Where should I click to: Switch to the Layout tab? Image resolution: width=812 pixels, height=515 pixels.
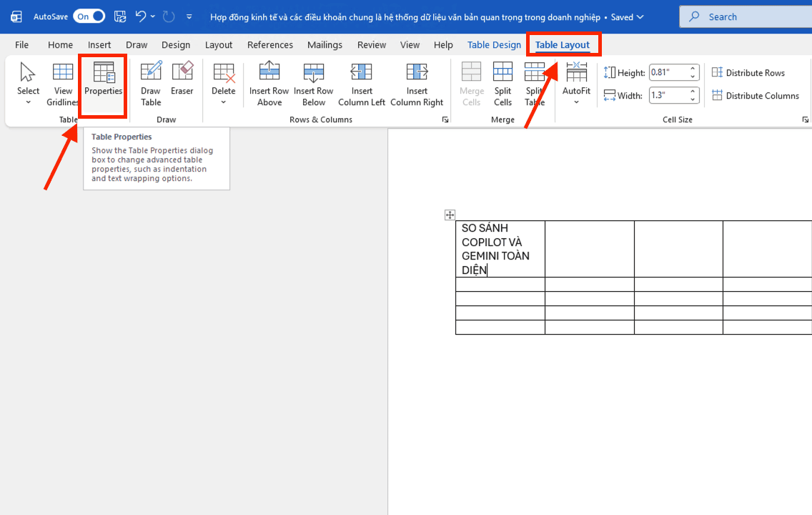(x=219, y=45)
